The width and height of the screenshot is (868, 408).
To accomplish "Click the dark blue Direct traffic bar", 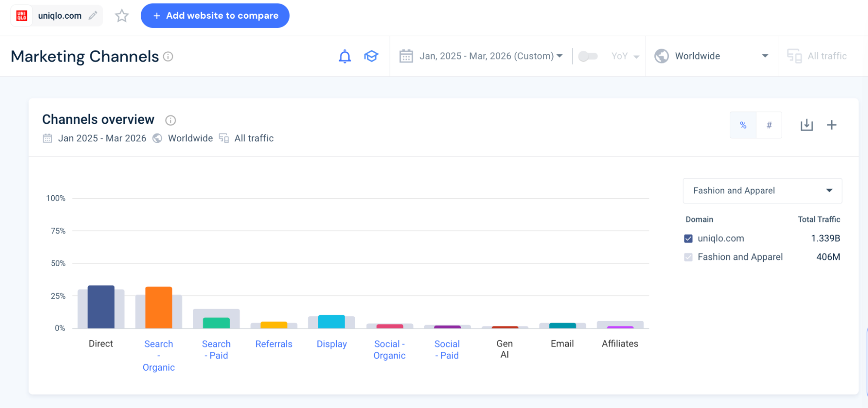I will (x=101, y=307).
